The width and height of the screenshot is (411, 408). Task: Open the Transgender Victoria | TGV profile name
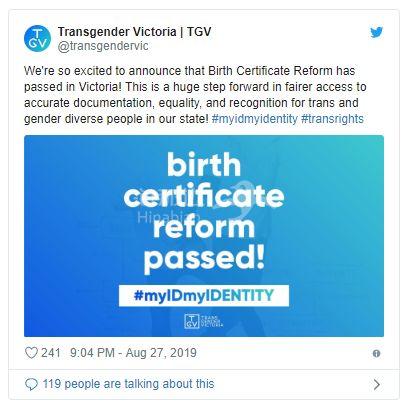tap(134, 32)
